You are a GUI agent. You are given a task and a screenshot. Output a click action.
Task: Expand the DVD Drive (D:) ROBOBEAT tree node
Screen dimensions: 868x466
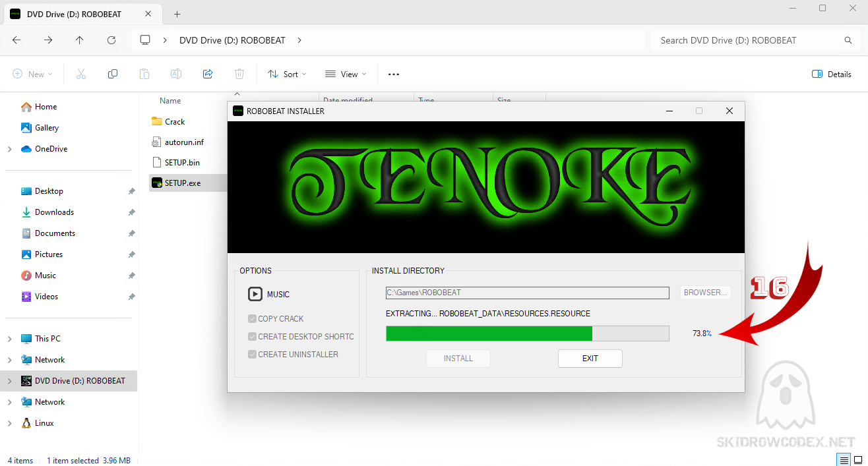tap(9, 382)
